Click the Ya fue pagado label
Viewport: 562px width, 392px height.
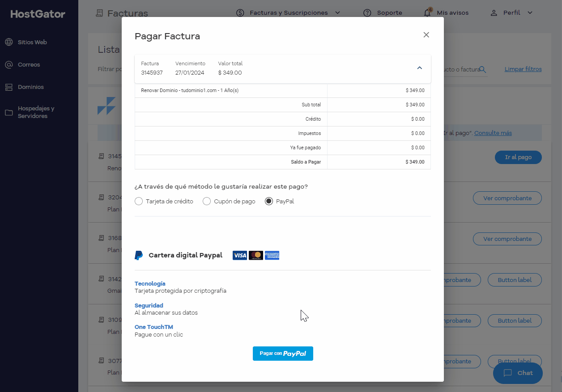point(306,148)
